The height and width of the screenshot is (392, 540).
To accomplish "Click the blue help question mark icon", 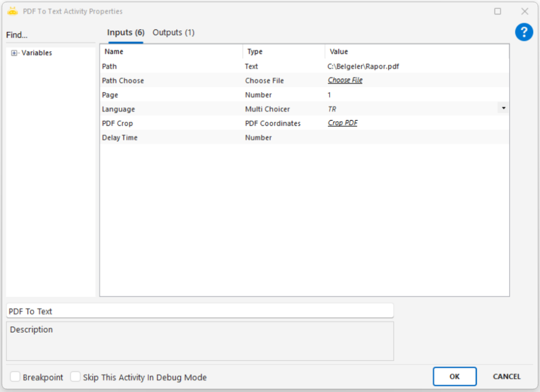I will [x=524, y=32].
